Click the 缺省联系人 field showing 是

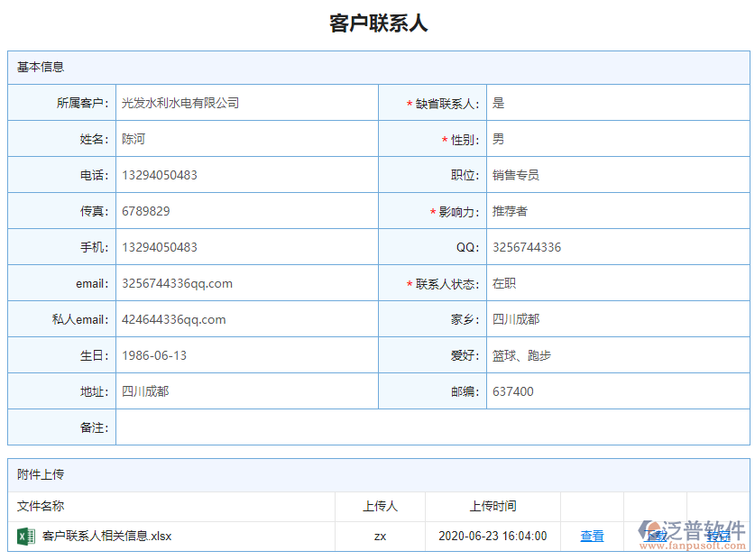[499, 102]
